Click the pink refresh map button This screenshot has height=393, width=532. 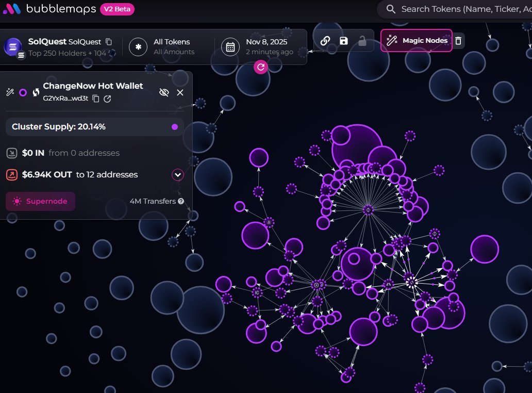pos(261,67)
